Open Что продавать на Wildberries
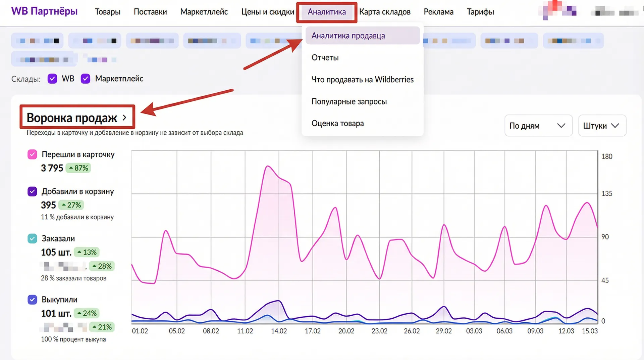644x360 pixels. coord(362,80)
